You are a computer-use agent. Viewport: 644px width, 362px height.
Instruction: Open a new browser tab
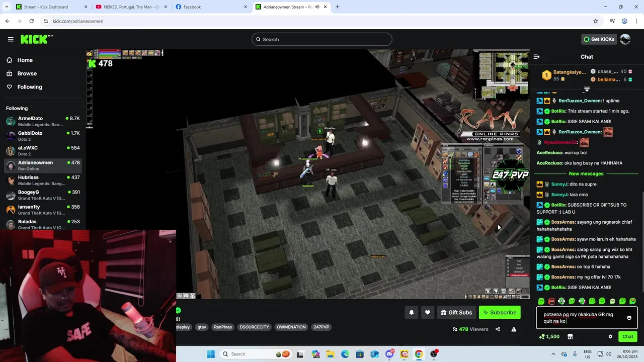[x=337, y=7]
